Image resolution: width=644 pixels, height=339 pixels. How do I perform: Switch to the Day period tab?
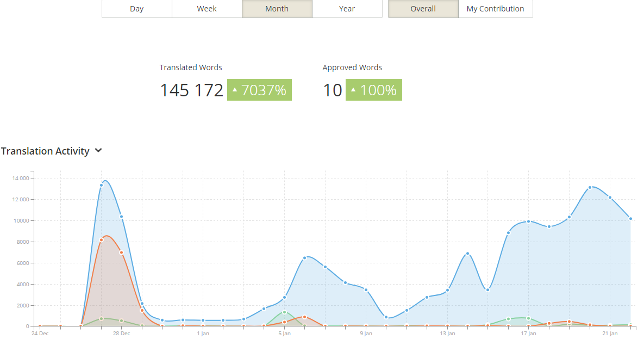point(137,9)
